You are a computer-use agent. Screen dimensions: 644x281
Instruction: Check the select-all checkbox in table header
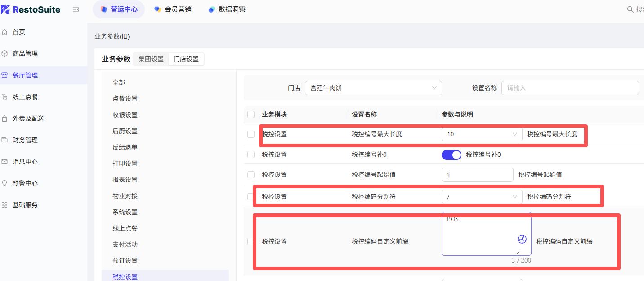(251, 114)
